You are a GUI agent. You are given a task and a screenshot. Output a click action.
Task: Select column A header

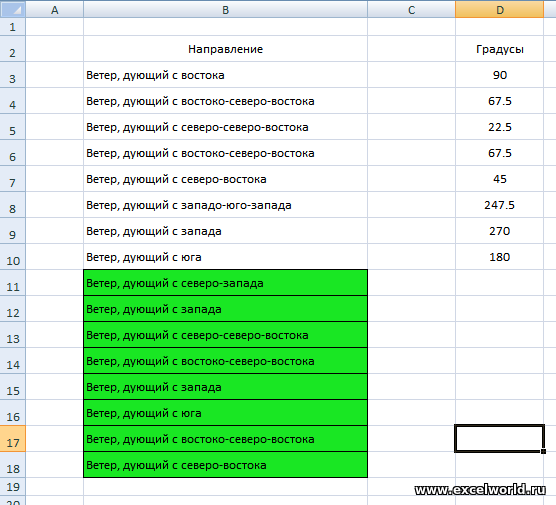(x=55, y=9)
